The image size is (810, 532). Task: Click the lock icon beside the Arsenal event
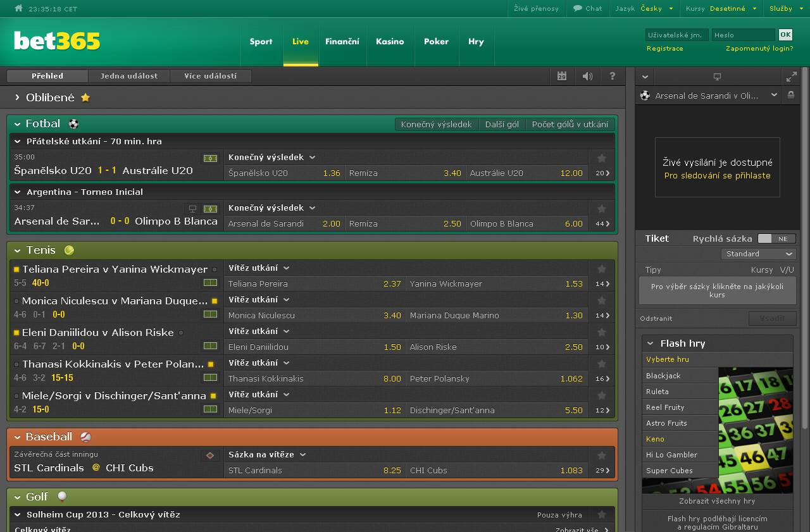790,95
